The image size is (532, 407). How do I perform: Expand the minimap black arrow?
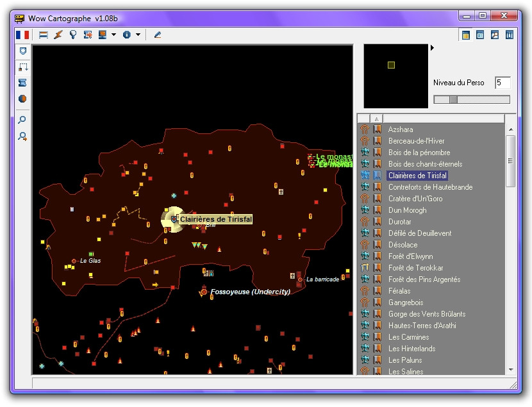point(432,48)
